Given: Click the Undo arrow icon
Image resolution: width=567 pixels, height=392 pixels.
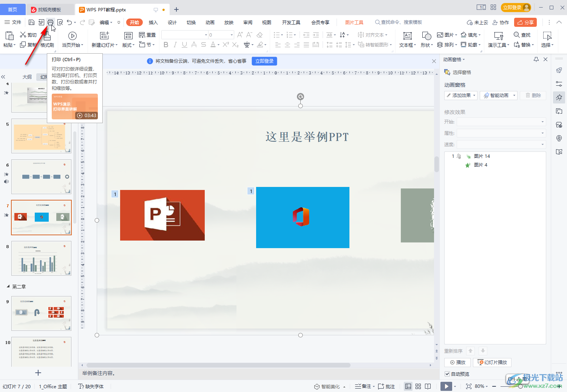Looking at the screenshot, I should [70, 22].
